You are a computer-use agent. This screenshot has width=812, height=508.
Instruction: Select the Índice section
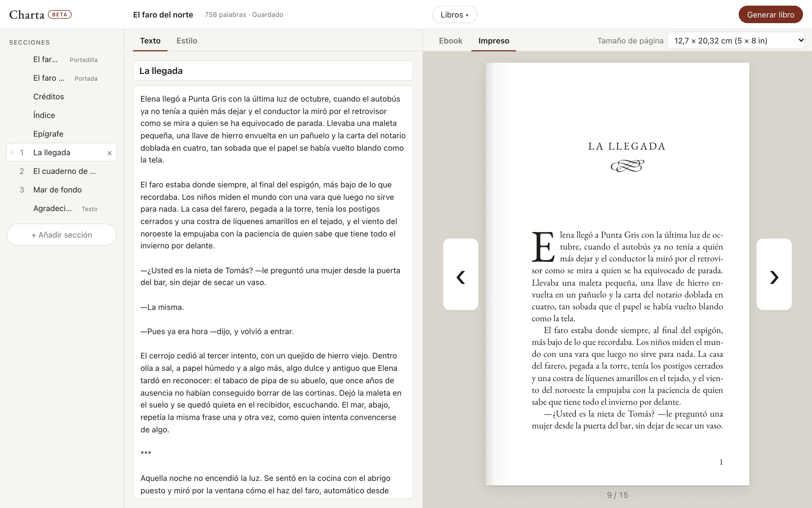[x=62, y=115]
